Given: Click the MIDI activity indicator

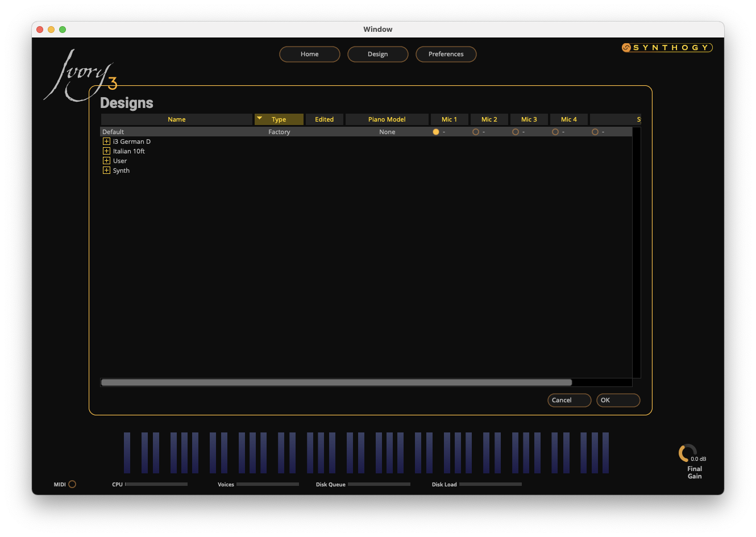Looking at the screenshot, I should [x=72, y=484].
